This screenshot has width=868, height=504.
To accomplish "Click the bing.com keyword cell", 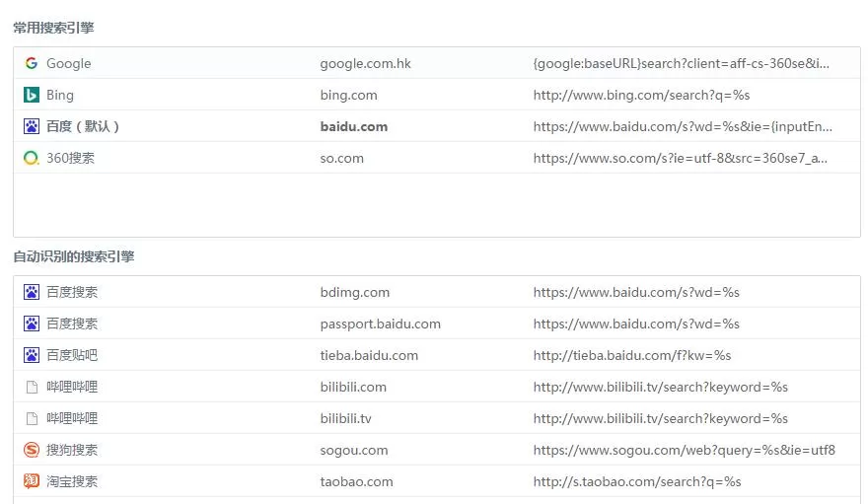I will (x=349, y=95).
